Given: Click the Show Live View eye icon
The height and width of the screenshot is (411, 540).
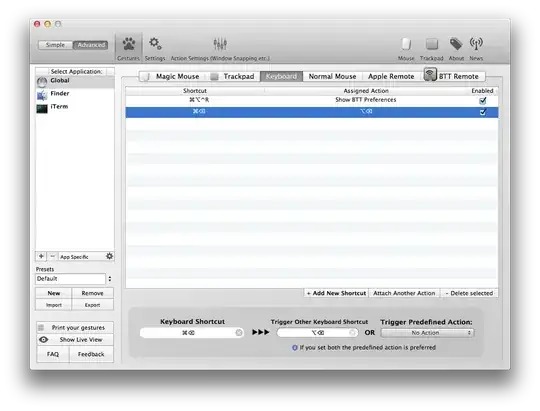Looking at the screenshot, I should 43,340.
